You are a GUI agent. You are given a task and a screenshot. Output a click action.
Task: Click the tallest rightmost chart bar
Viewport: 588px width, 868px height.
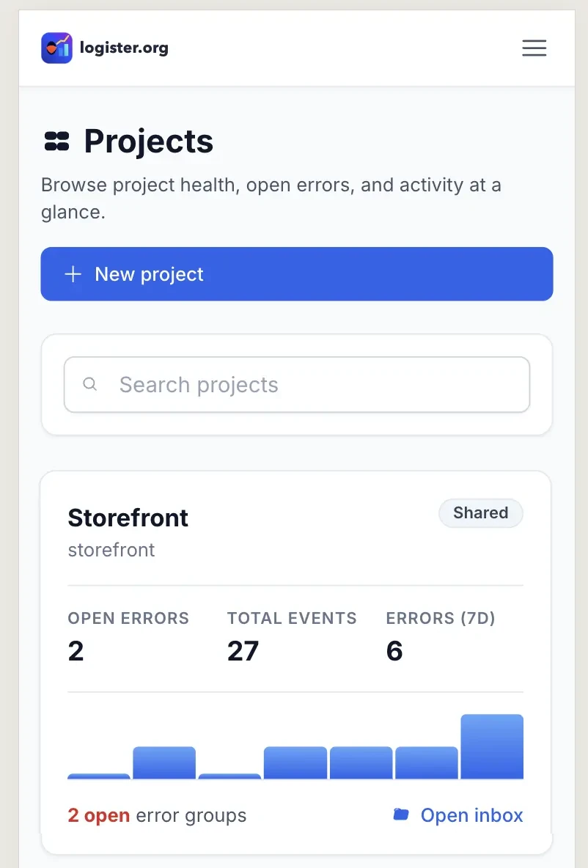click(492, 746)
